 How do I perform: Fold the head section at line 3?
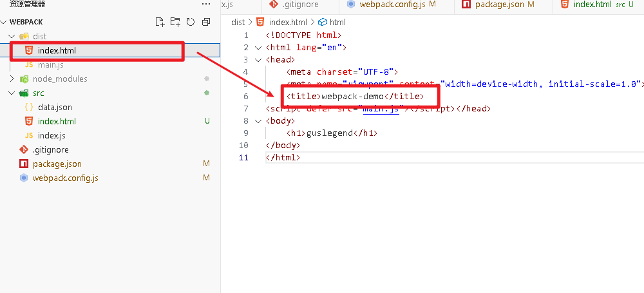click(x=258, y=60)
